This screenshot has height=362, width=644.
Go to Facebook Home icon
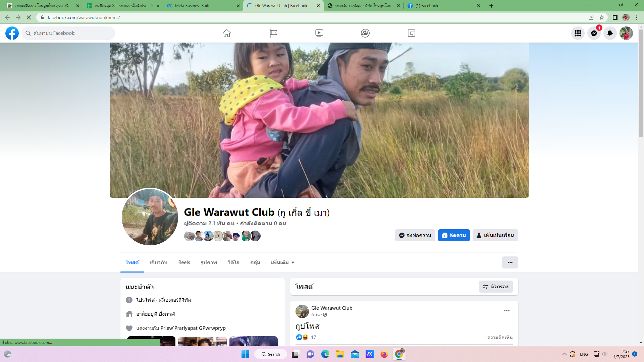pos(227,33)
